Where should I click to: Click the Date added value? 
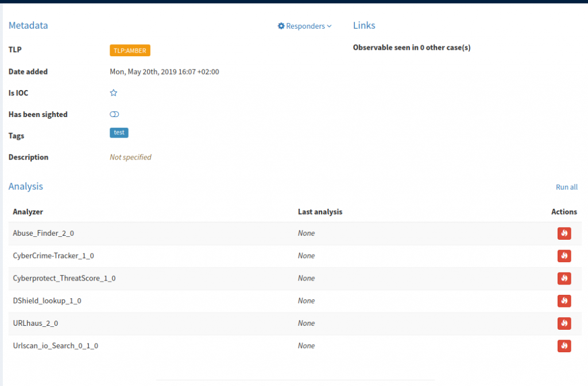pyautogui.click(x=164, y=72)
